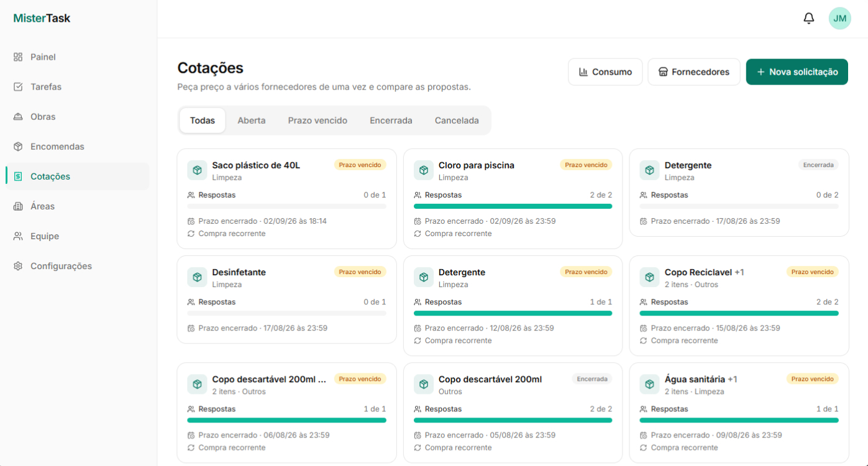868x466 pixels.
Task: Click the Equipe people icon in sidebar
Action: coord(18,236)
